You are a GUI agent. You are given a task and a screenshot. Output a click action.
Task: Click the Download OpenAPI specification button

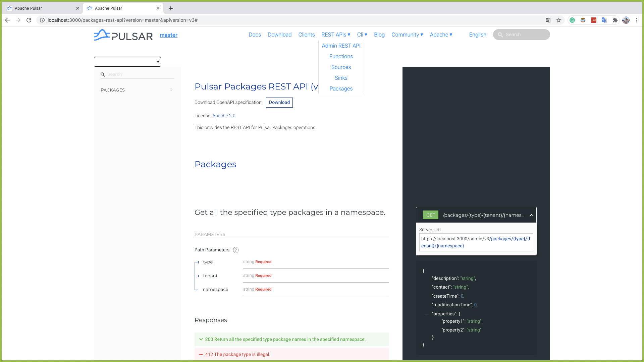click(279, 103)
